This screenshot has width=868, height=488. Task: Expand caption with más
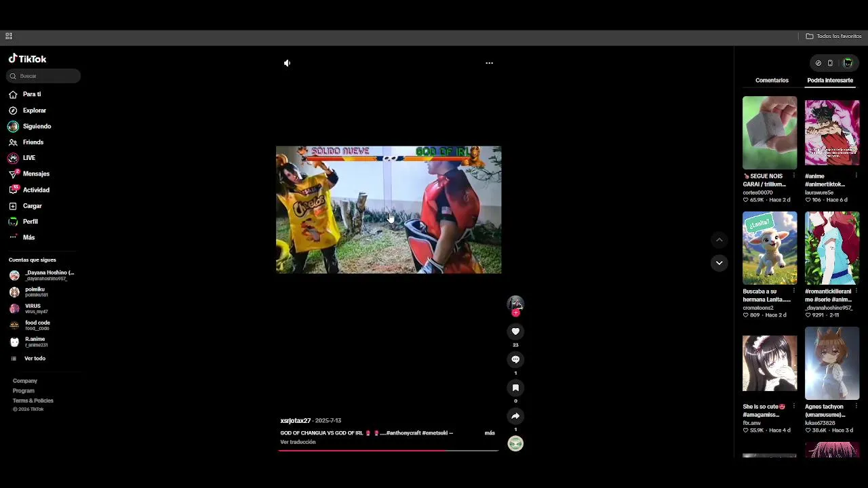(490, 433)
